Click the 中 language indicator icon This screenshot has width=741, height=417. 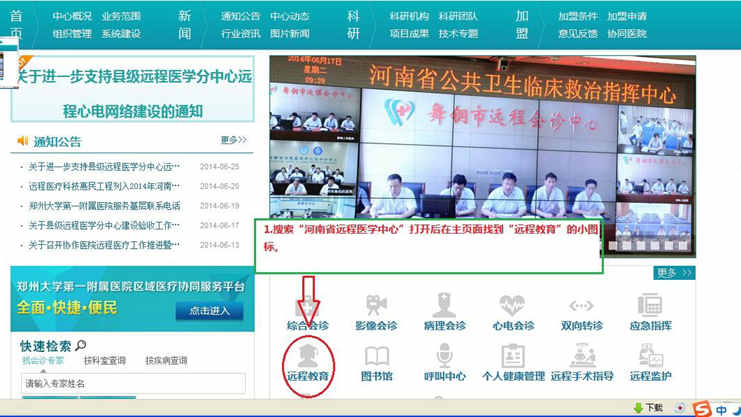pos(721,409)
